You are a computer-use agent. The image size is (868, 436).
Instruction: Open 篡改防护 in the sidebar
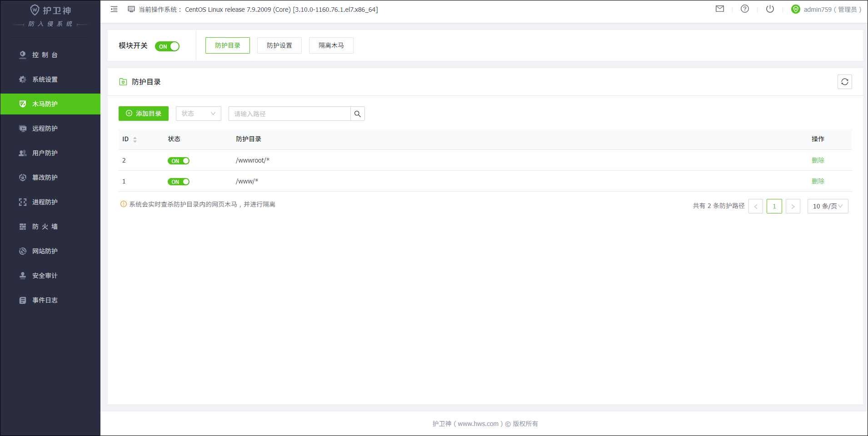pos(50,178)
